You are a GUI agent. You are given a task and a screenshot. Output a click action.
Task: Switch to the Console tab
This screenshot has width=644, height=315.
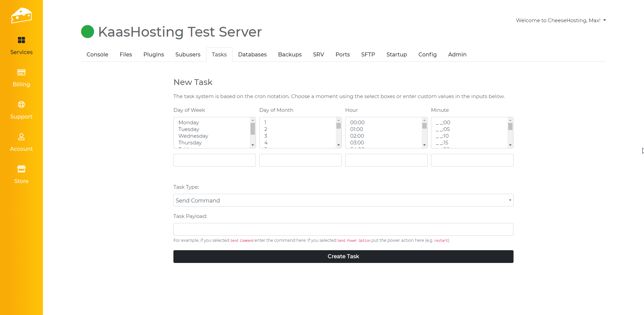[x=97, y=54]
